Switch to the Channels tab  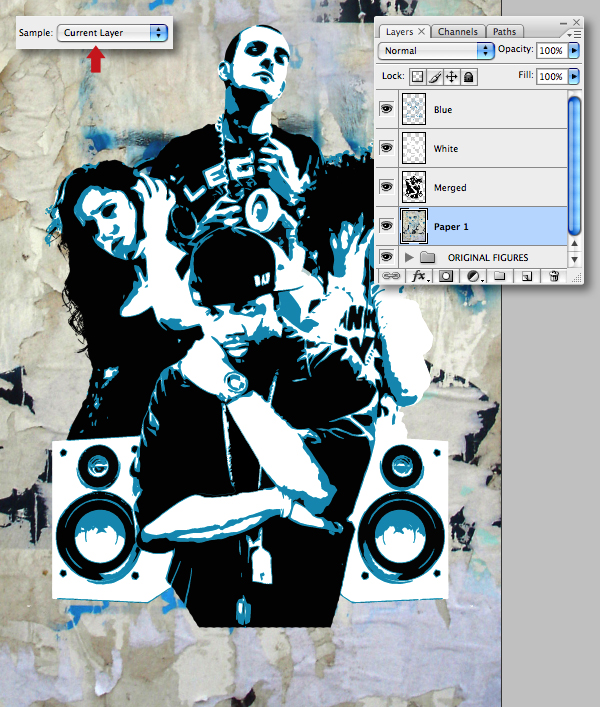pos(459,32)
